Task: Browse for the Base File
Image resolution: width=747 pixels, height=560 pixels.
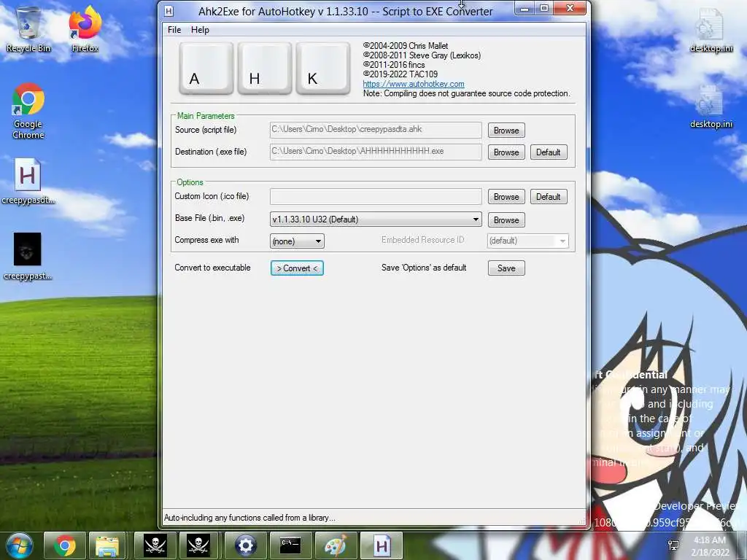Action: point(506,220)
